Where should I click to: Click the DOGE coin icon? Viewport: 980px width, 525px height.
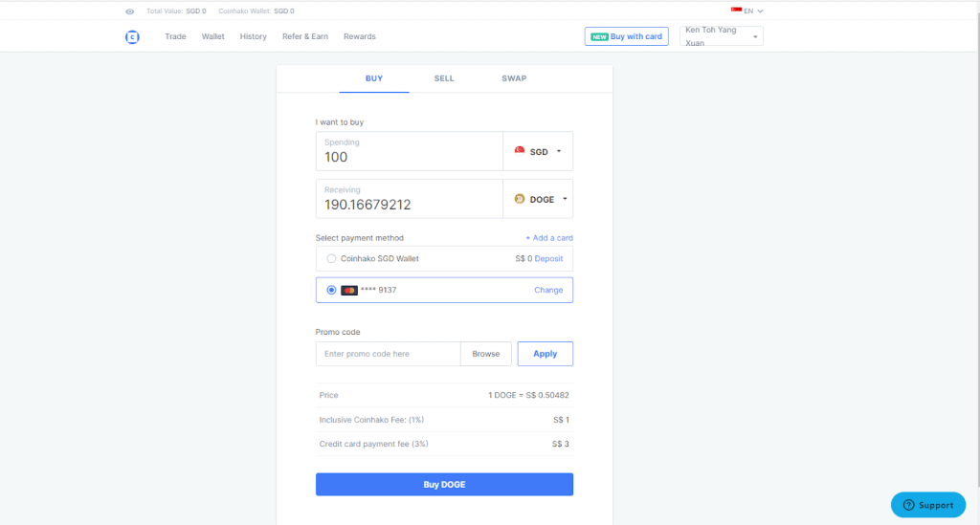click(520, 199)
